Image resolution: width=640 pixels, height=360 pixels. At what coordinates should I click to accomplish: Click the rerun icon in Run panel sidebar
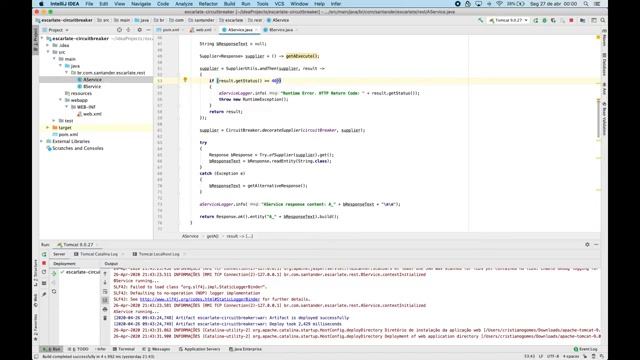[x=44, y=254]
